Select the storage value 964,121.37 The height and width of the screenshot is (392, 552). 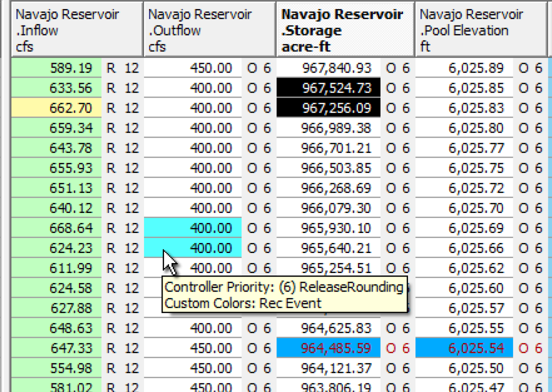[x=328, y=368]
